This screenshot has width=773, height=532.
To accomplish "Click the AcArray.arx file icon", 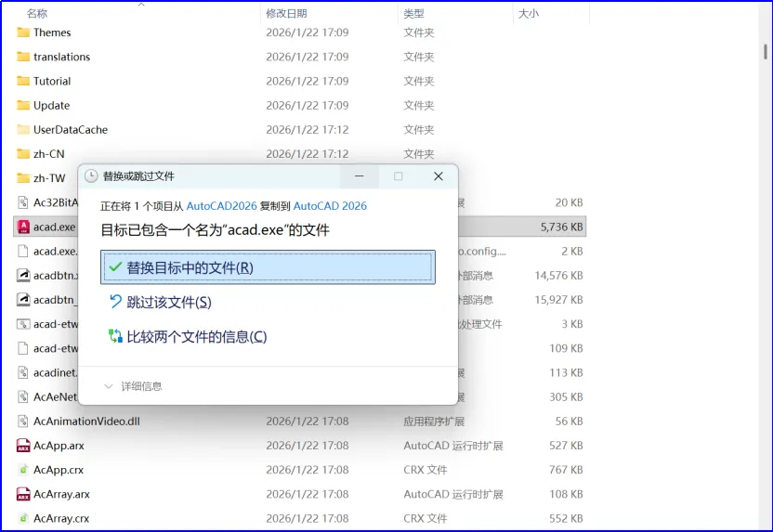I will (x=23, y=494).
